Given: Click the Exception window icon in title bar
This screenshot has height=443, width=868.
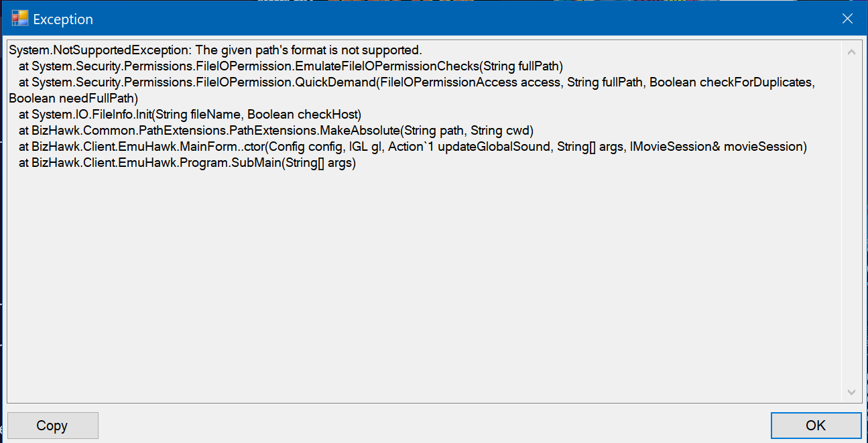Looking at the screenshot, I should coord(20,19).
